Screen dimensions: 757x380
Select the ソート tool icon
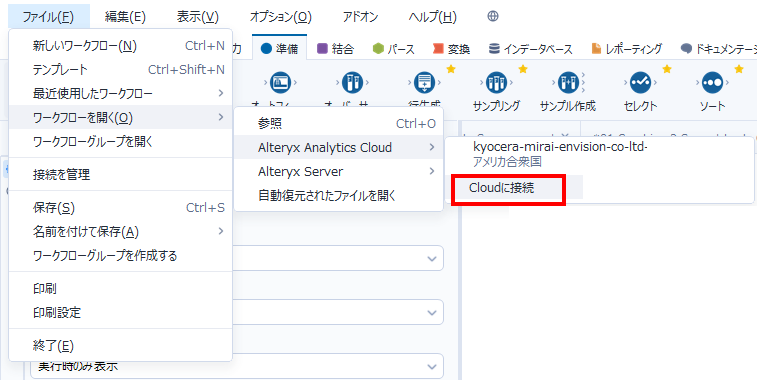(x=712, y=83)
